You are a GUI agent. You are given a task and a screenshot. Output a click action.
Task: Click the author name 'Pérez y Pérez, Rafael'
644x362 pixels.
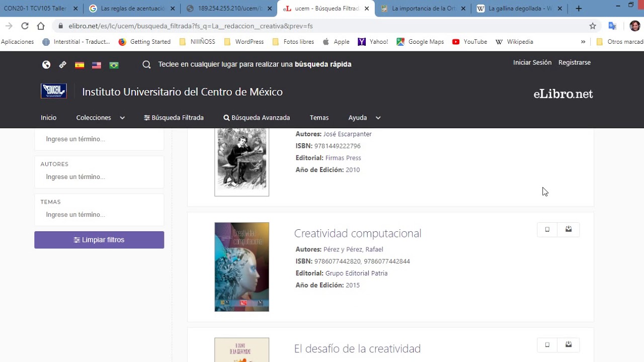[x=353, y=249]
